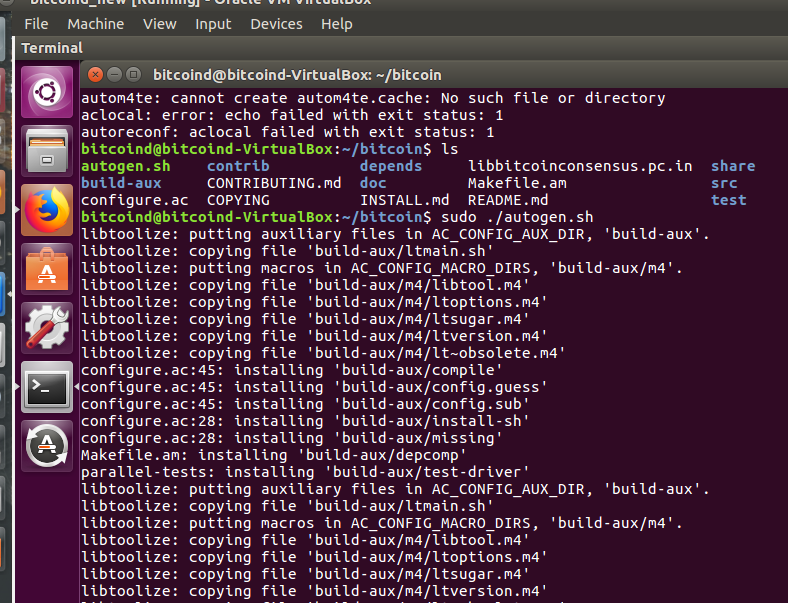Click src directory in ls output
This screenshot has width=788, height=603.
[x=724, y=183]
